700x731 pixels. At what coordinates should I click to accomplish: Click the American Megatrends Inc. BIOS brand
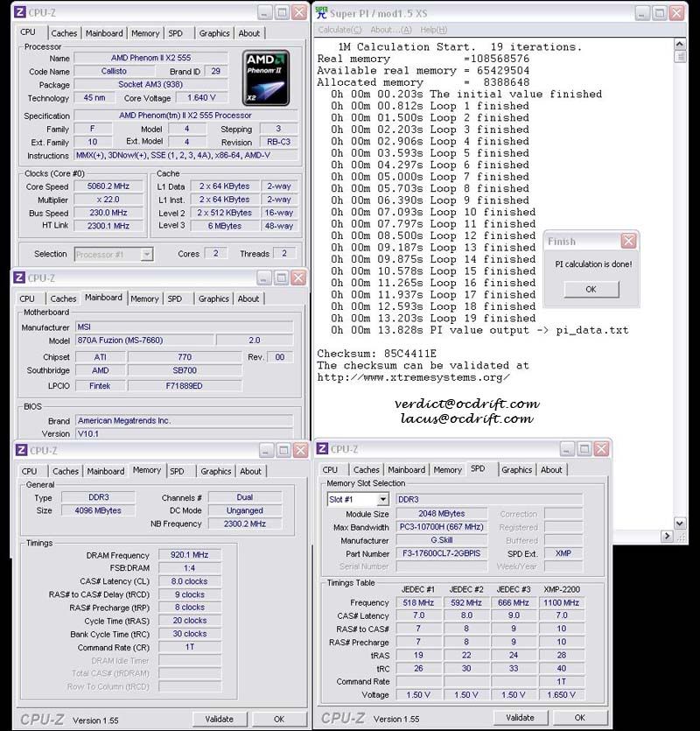click(x=184, y=420)
